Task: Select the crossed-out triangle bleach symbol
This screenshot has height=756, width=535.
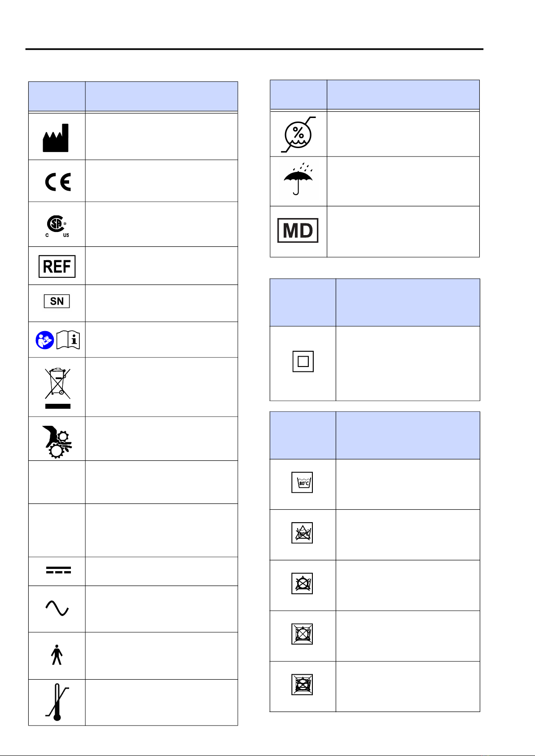Action: tap(302, 533)
